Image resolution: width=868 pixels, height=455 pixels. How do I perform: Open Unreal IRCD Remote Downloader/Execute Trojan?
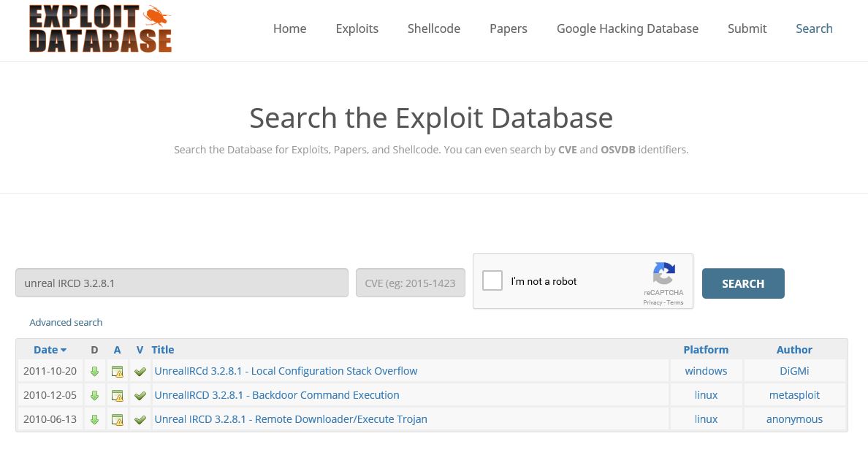(291, 419)
